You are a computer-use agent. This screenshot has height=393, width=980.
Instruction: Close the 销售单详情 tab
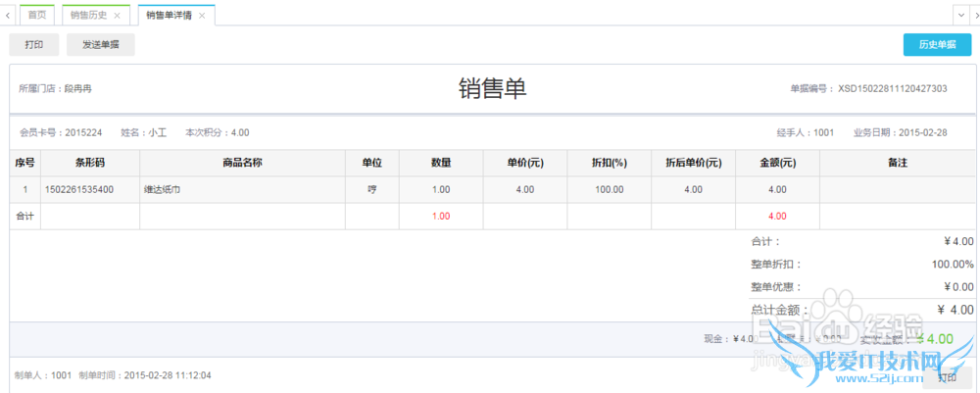pyautogui.click(x=202, y=16)
